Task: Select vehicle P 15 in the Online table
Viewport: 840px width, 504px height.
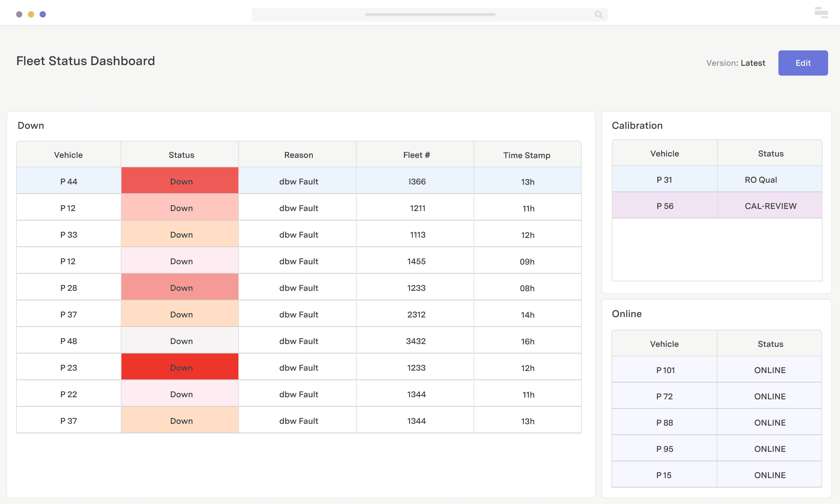Action: 664,475
